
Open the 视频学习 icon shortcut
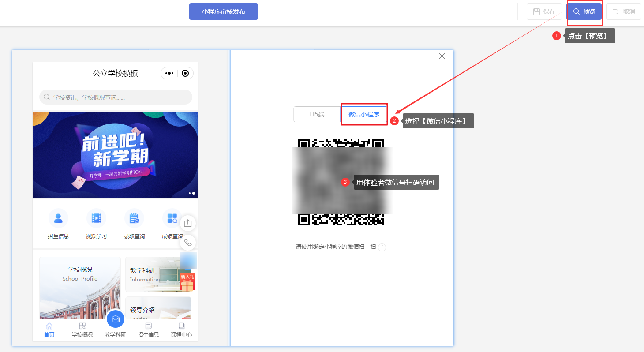pyautogui.click(x=96, y=224)
